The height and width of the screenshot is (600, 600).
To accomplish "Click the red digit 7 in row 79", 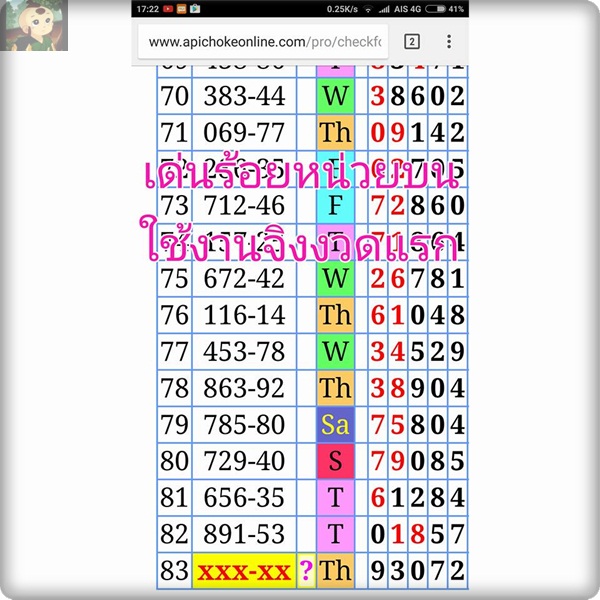I will coord(377,424).
